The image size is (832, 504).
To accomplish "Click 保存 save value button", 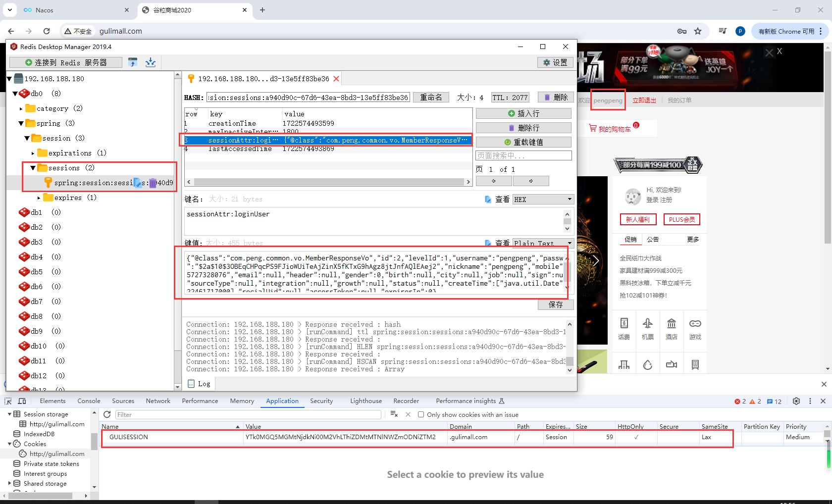I will [x=556, y=304].
